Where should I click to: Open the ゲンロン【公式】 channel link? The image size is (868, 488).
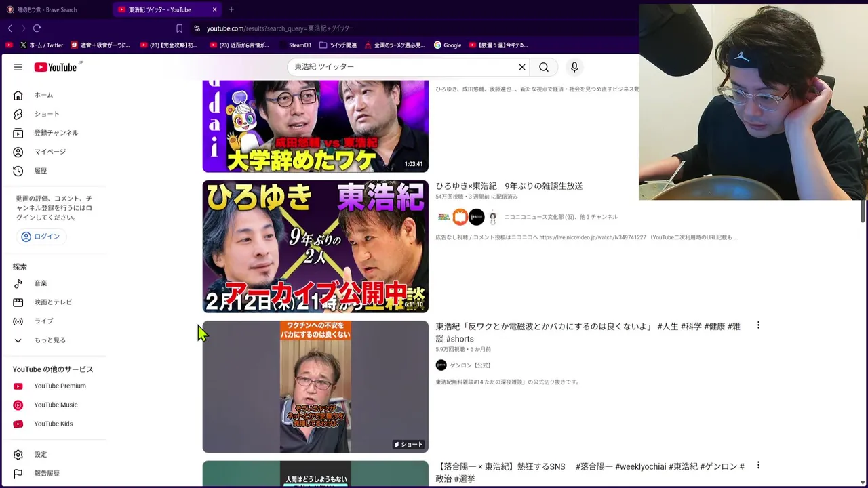click(470, 365)
